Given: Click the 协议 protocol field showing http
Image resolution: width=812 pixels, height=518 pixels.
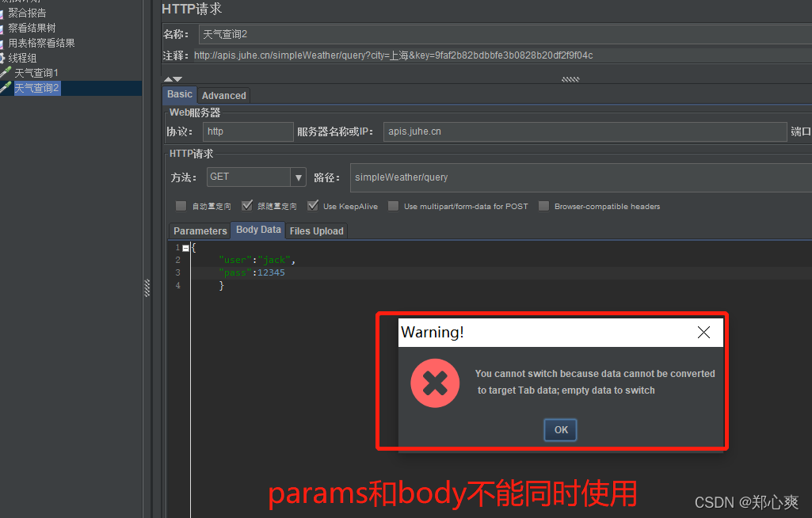Looking at the screenshot, I should point(248,131).
